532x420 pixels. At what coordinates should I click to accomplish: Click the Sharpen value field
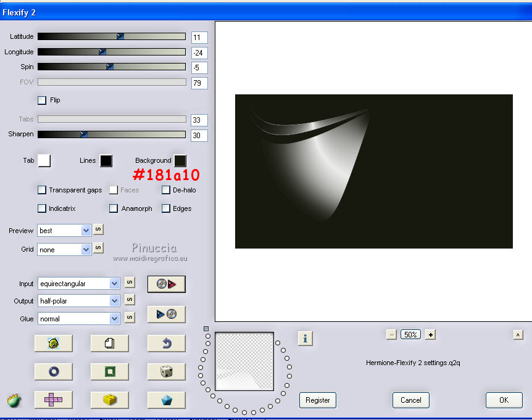199,135
